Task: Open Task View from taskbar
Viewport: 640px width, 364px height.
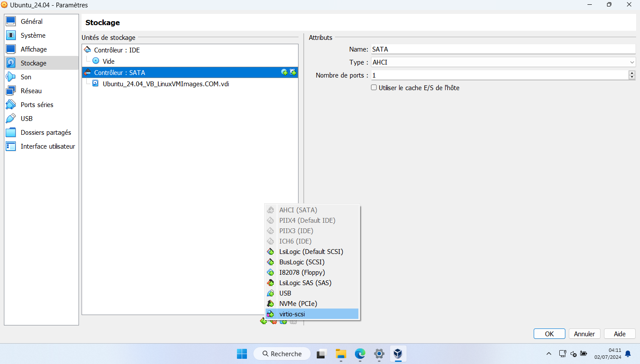Action: (x=322, y=354)
